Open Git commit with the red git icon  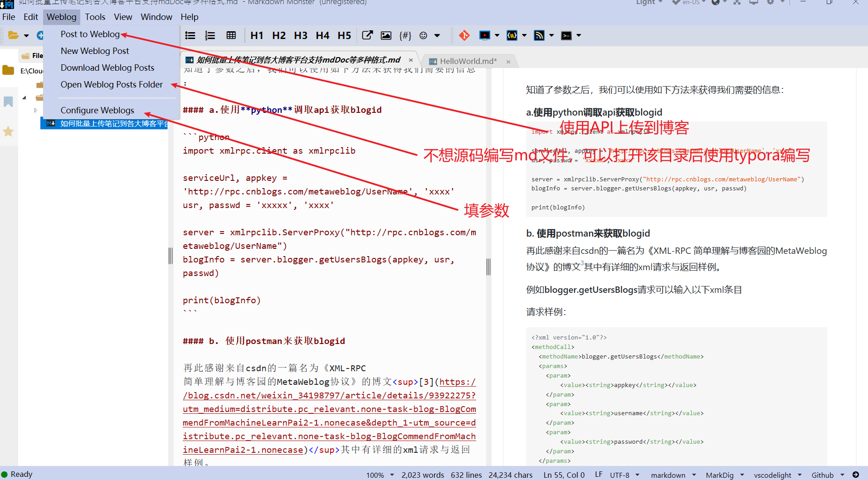[464, 35]
